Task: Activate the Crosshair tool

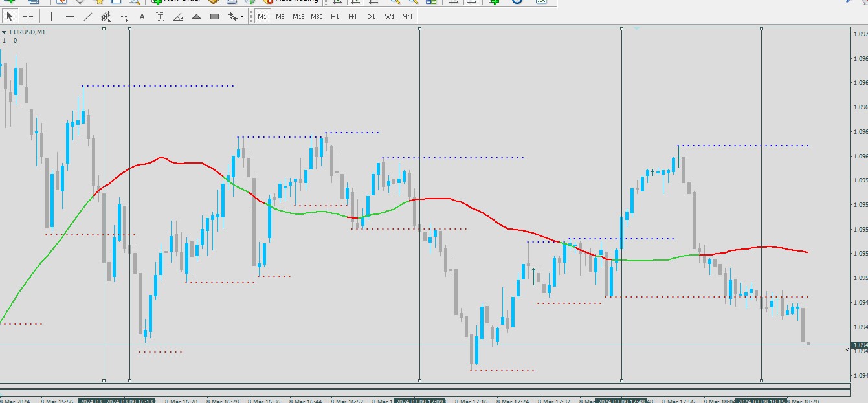Action: pos(28,16)
